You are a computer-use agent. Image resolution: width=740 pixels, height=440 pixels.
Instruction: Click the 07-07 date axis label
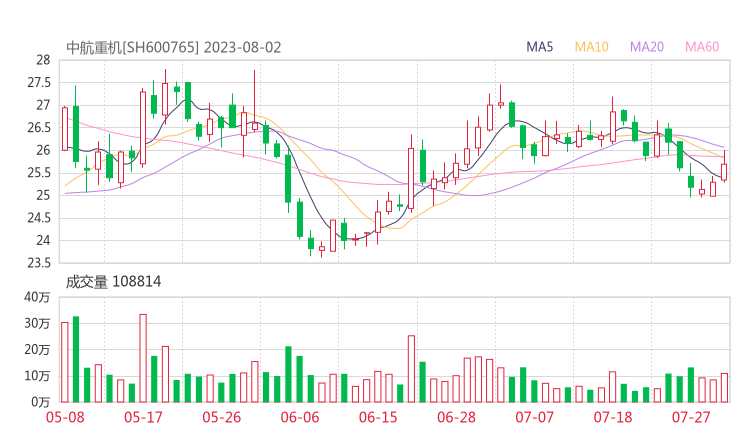[x=534, y=417]
